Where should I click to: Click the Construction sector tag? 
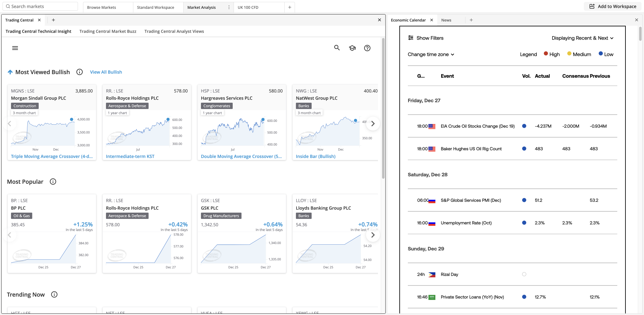click(25, 106)
